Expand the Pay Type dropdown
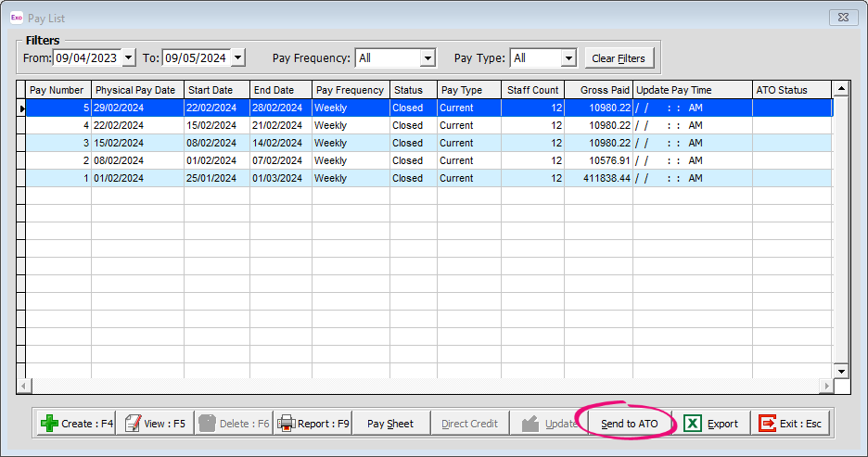The width and height of the screenshot is (868, 457). pos(568,58)
